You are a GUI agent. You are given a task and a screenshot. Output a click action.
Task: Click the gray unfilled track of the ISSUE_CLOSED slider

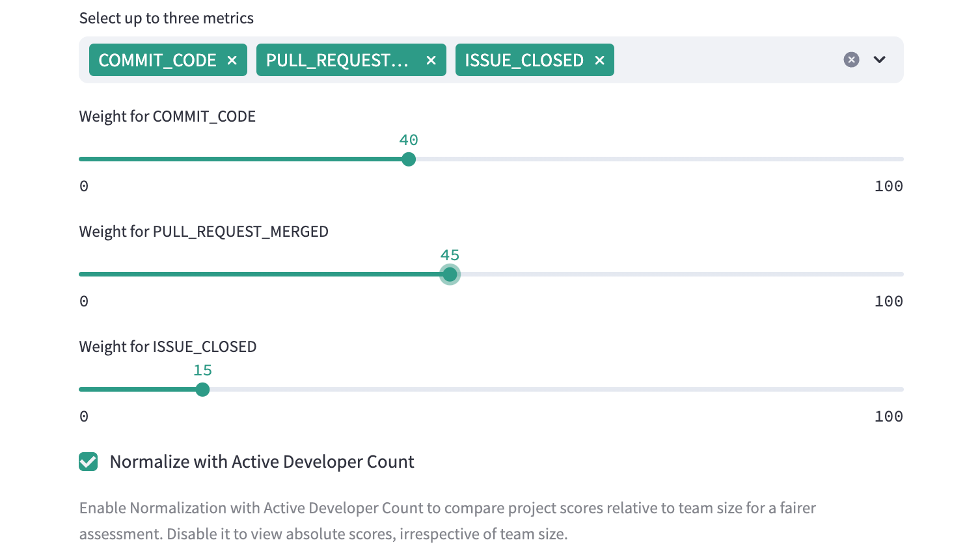553,390
